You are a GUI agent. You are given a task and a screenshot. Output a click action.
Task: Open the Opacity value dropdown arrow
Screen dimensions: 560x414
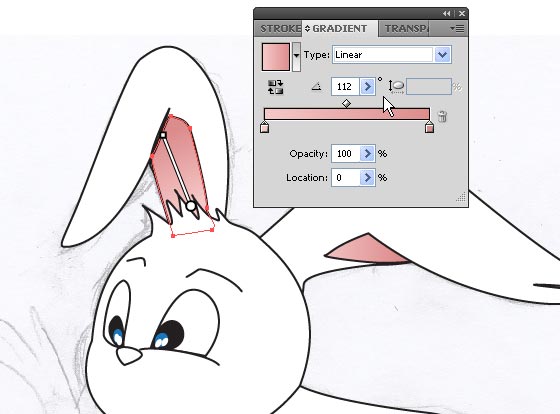(x=368, y=154)
